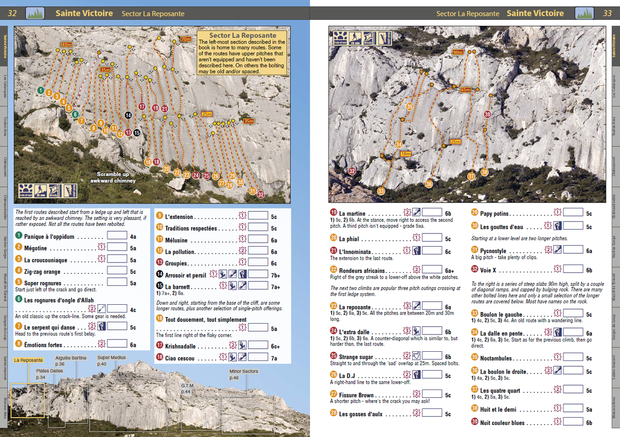
Task: Click the bar-graph icon beside page number 33
Action: (584, 13)
